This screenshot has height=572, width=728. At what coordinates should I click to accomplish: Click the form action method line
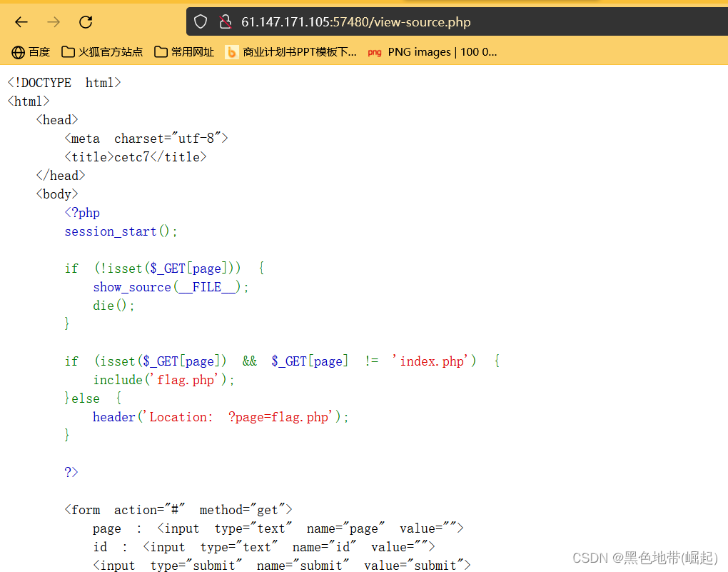pyautogui.click(x=178, y=510)
